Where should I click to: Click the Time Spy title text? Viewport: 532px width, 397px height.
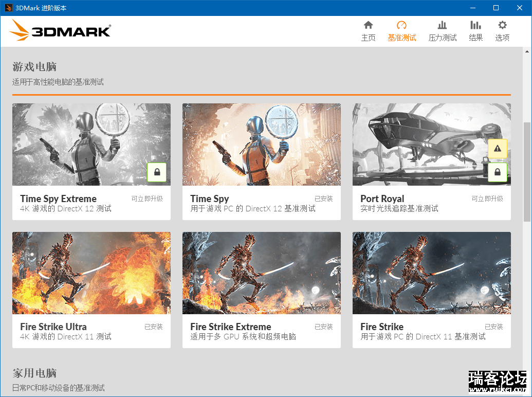(x=210, y=199)
